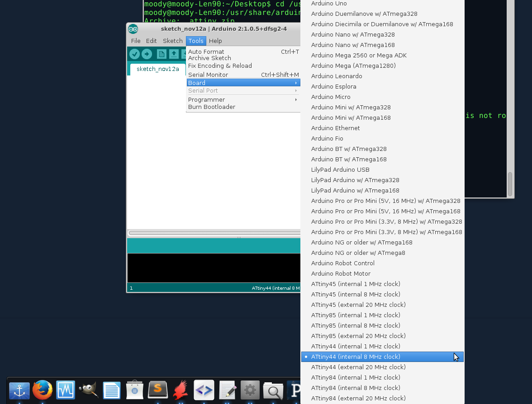Open the Serial Monitor
532x404 pixels.
pos(243,75)
